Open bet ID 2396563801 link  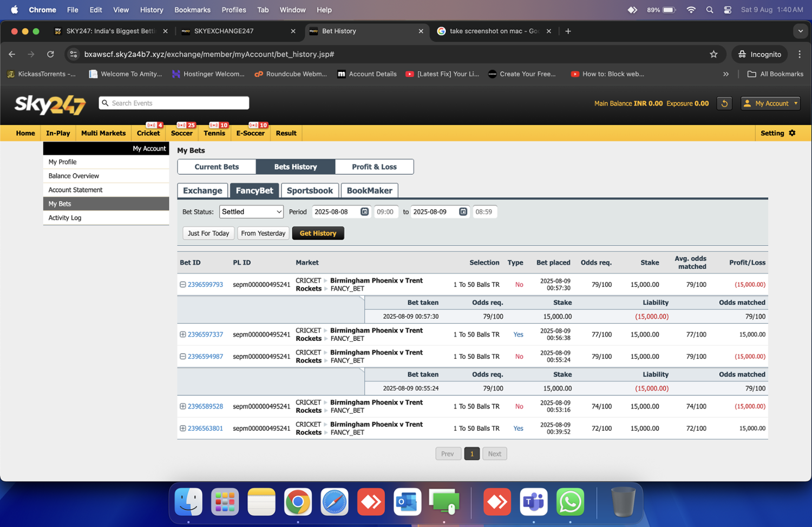[x=205, y=429]
